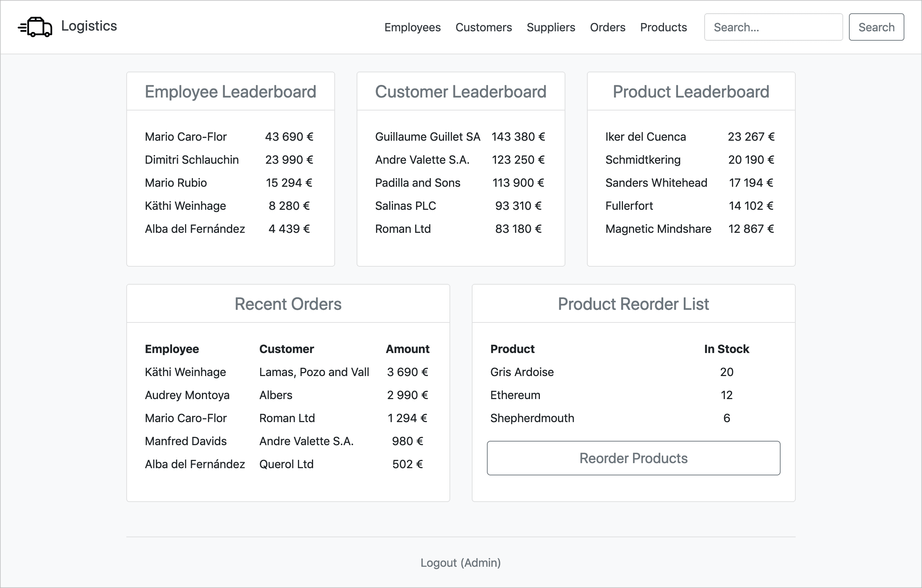
Task: Click the Shepherdmouth product row
Action: (x=532, y=418)
